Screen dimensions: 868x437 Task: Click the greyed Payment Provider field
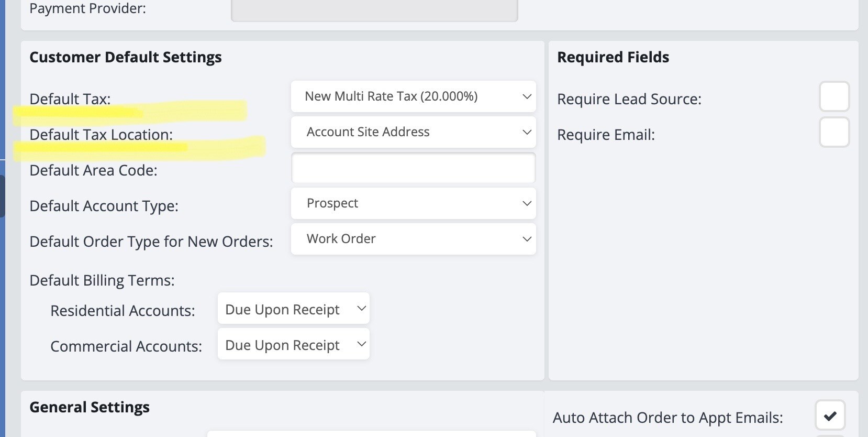pos(374,9)
